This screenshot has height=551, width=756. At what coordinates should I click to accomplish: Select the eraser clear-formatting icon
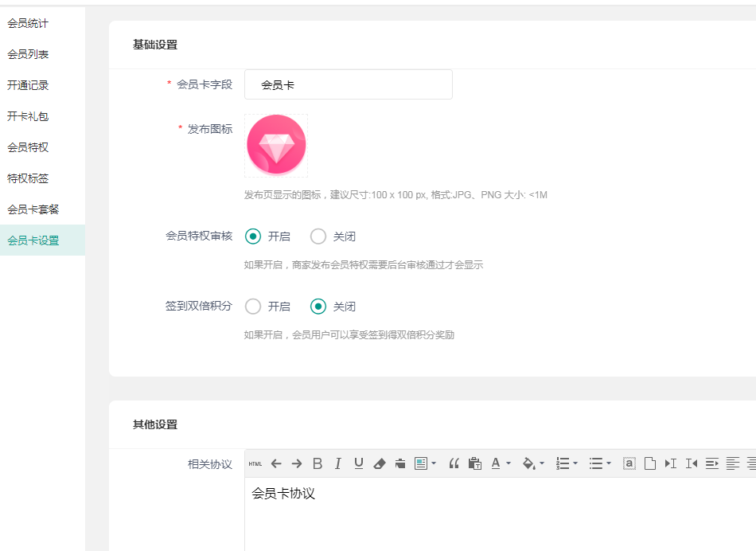coord(380,463)
